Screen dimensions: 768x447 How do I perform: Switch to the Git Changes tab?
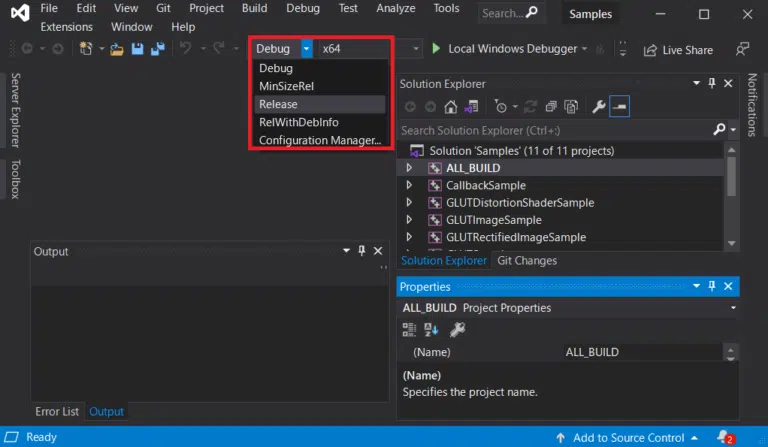[527, 260]
